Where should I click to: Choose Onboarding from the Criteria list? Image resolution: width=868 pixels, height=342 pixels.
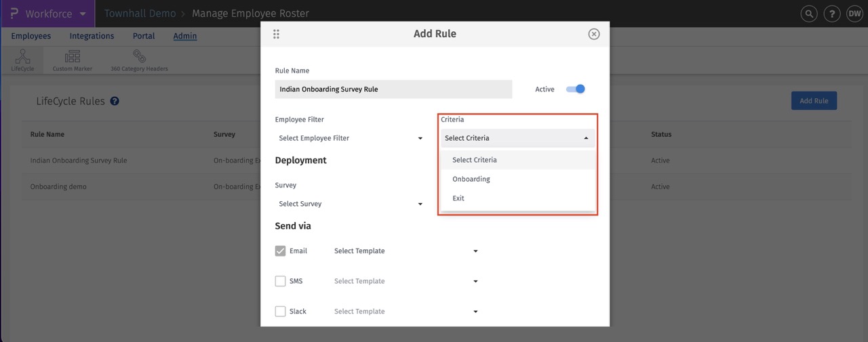click(x=471, y=179)
